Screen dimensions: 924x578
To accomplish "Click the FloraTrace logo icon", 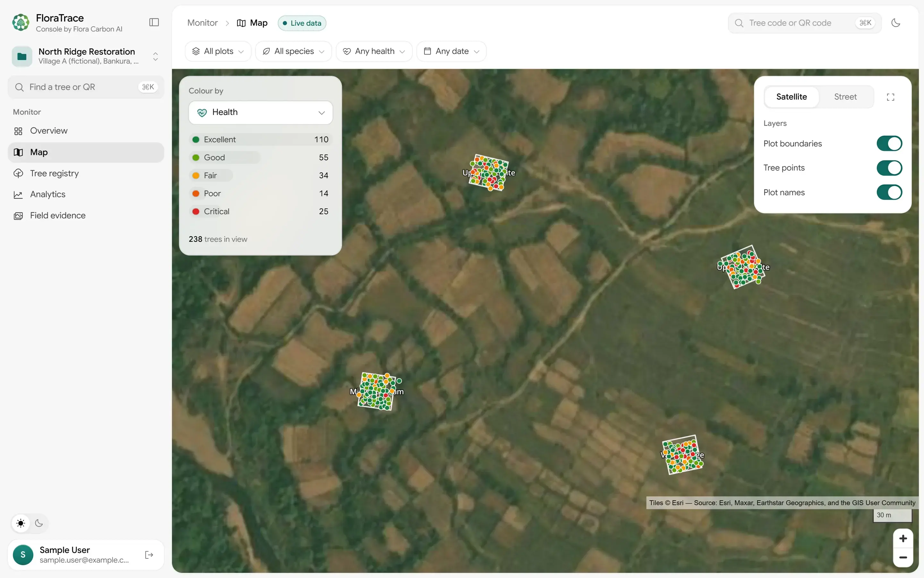I will [x=21, y=22].
